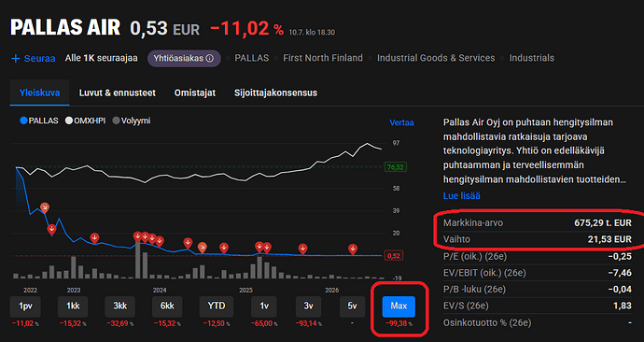This screenshot has width=644, height=342.
Task: Follow the stock via plus Seuraa
Action: [x=33, y=58]
